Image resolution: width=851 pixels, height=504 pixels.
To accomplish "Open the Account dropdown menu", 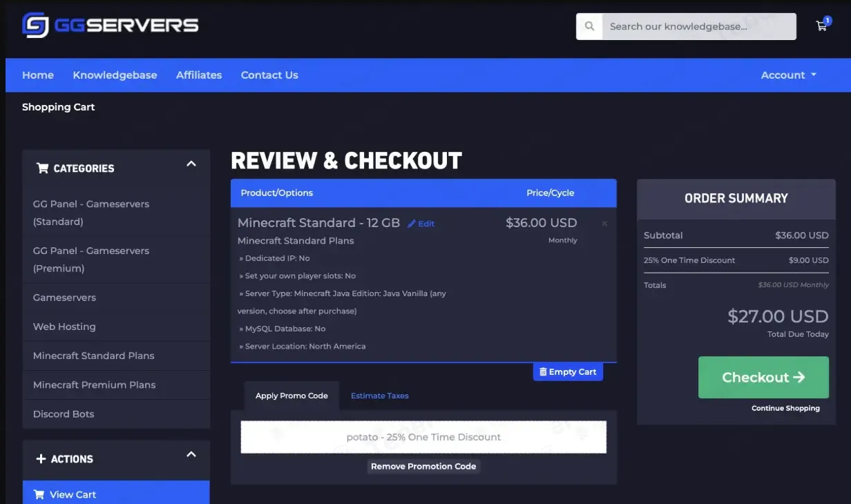I will pos(788,75).
